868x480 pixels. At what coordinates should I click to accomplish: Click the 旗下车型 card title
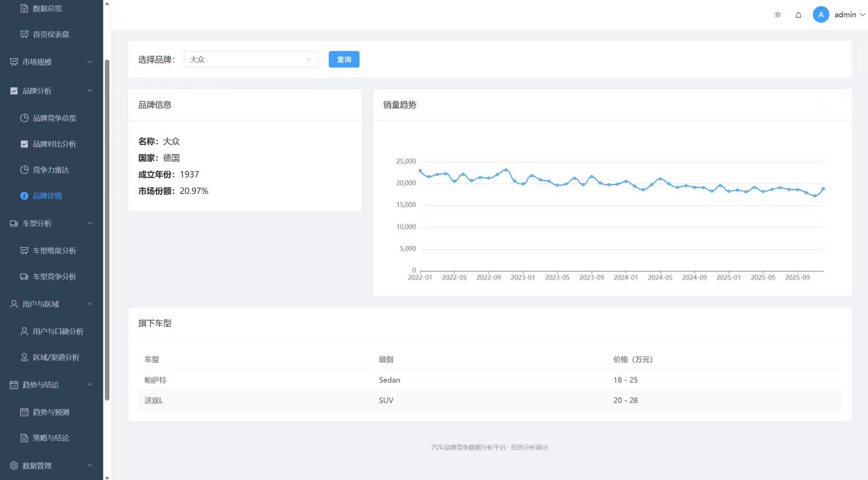155,323
